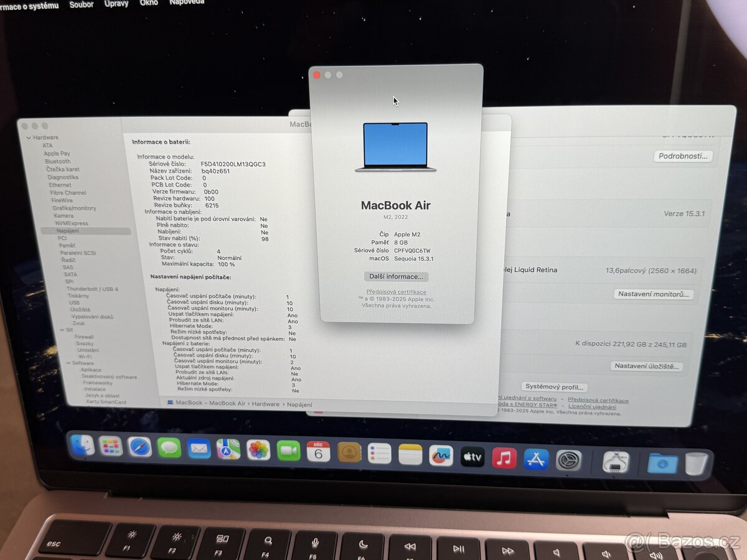The image size is (747, 560).
Task: Collapse the Hardware section in sidebar
Action: pos(28,138)
